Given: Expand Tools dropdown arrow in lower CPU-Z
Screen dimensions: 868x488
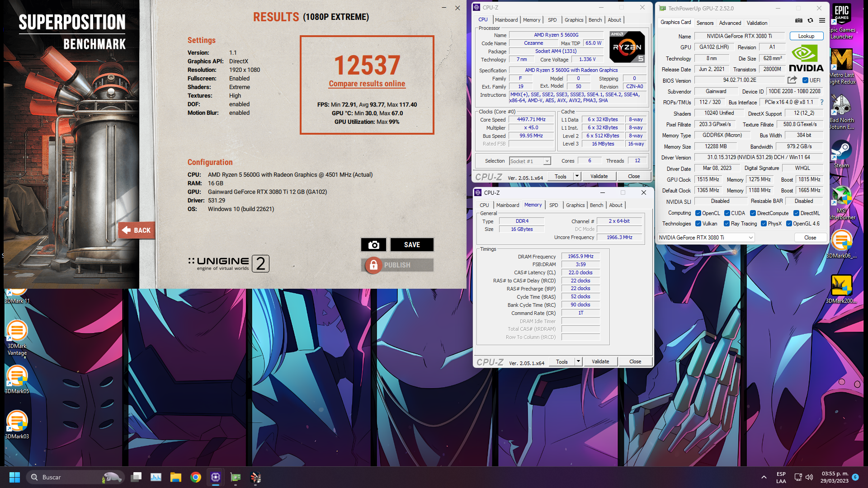Looking at the screenshot, I should (578, 361).
